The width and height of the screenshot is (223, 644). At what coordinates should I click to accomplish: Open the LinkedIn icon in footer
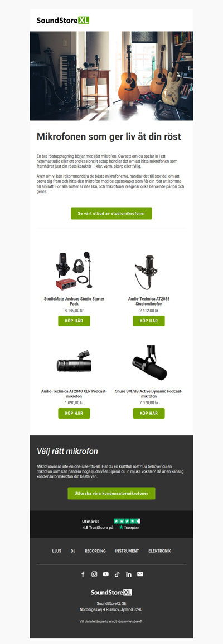tap(128, 574)
